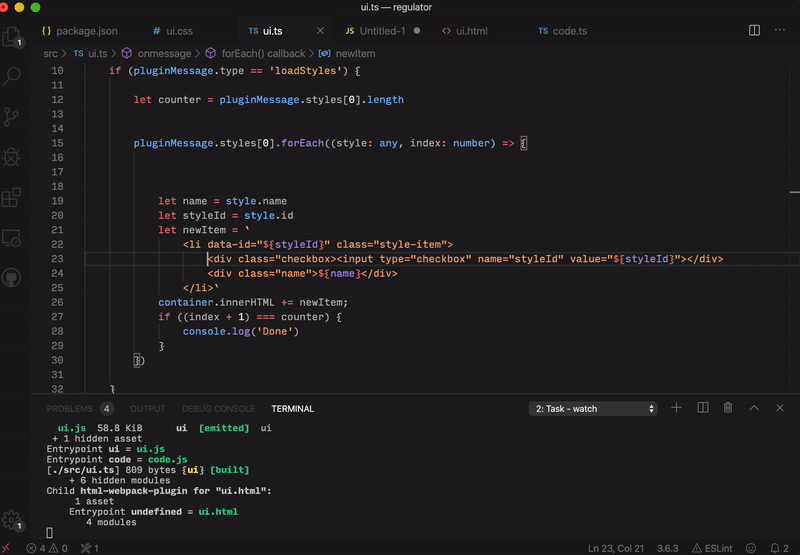Close the ui.ts editor tab
The image size is (800, 555).
point(320,31)
